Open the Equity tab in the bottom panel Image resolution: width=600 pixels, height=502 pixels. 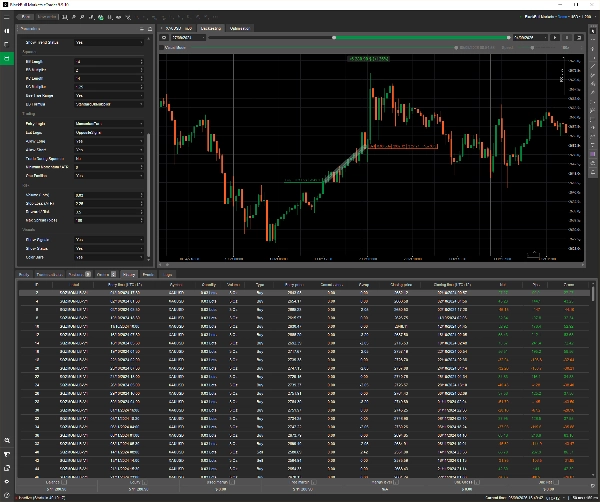tap(24, 274)
